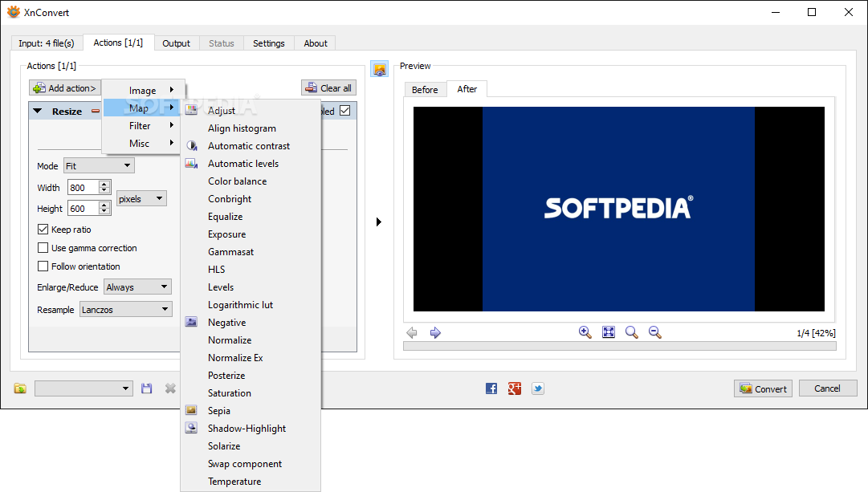The height and width of the screenshot is (492, 868).
Task: Collapse preview panel arrow
Action: pyautogui.click(x=379, y=222)
